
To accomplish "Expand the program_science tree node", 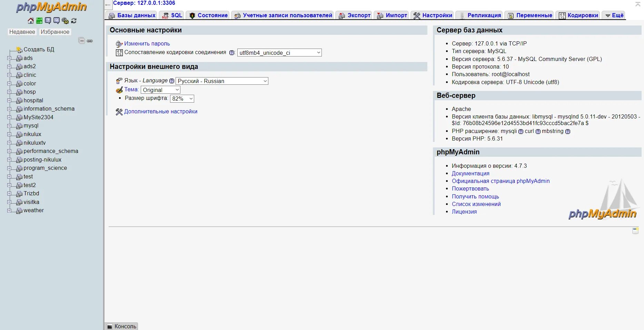I will pyautogui.click(x=9, y=168).
